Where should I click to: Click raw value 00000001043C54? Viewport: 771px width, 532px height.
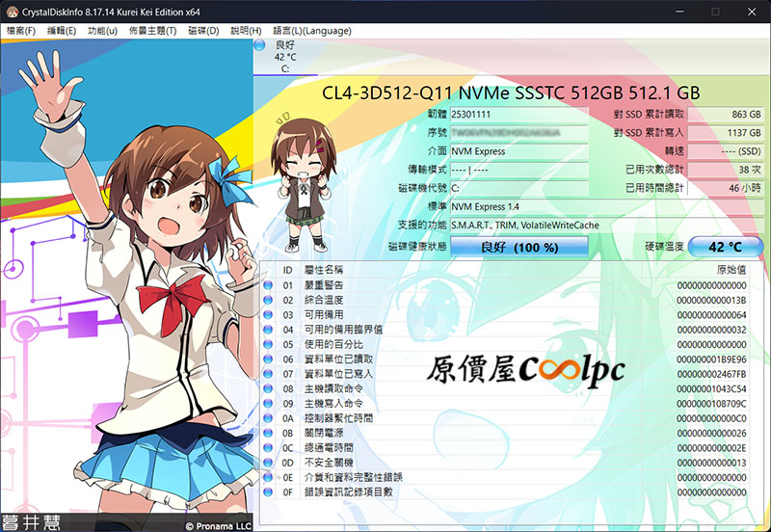[x=711, y=388]
